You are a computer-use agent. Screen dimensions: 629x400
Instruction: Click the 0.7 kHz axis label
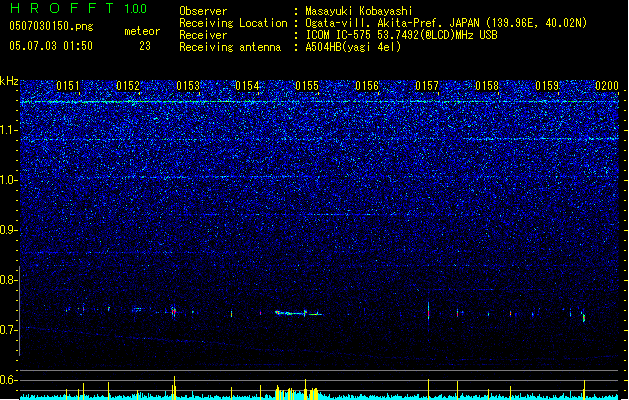pyautogui.click(x=9, y=330)
